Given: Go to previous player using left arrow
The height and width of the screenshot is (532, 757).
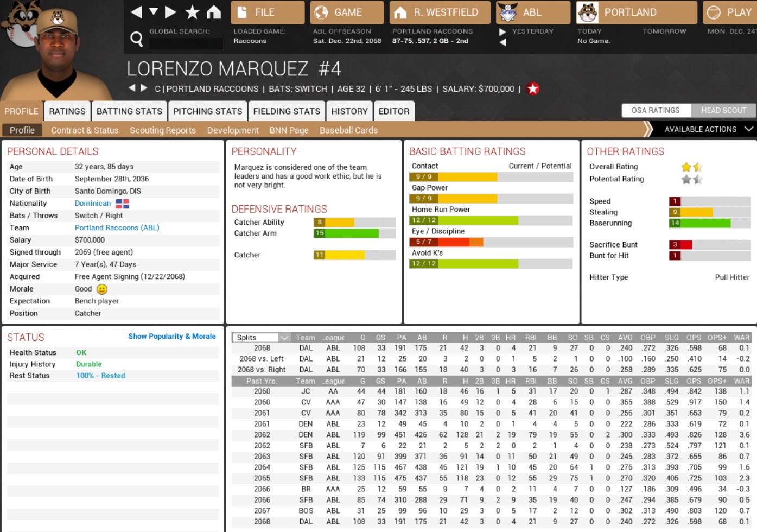Looking at the screenshot, I should pos(132,88).
